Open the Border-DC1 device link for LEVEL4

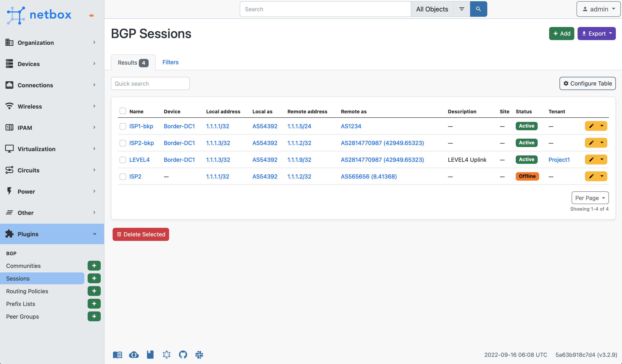click(x=179, y=160)
